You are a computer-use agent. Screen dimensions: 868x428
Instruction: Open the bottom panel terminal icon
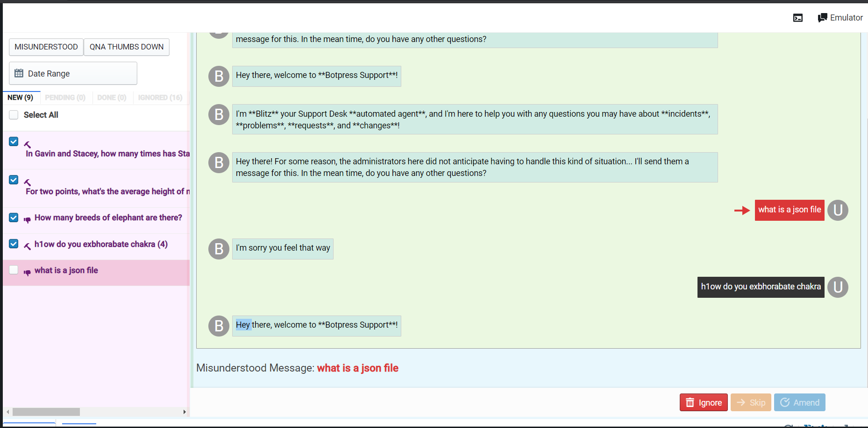tap(798, 18)
